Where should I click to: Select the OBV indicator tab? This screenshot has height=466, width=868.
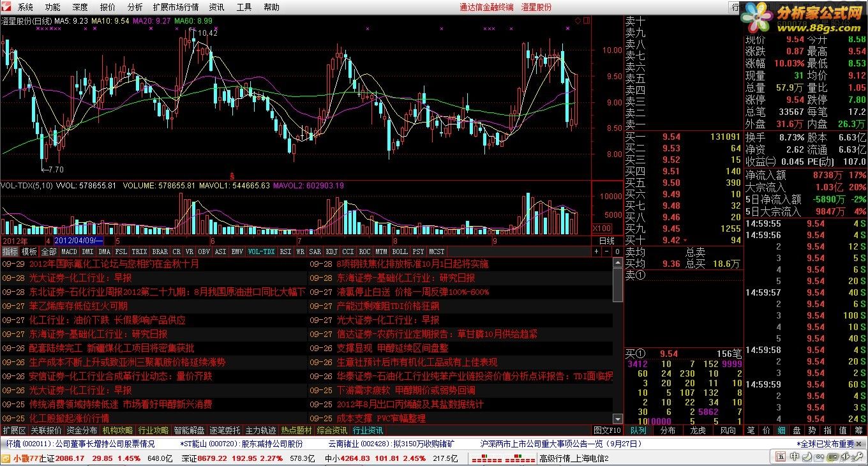[x=204, y=252]
